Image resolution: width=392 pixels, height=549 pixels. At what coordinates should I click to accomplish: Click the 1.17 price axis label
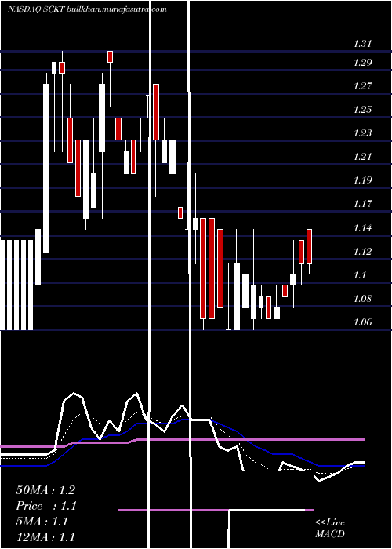coord(362,204)
